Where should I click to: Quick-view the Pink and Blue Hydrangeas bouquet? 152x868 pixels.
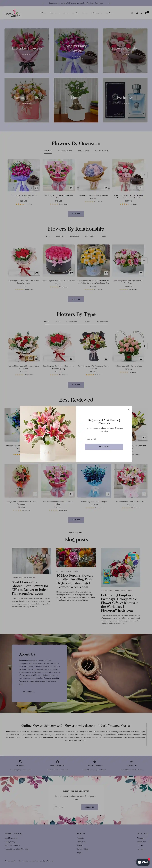[x=106, y=188]
